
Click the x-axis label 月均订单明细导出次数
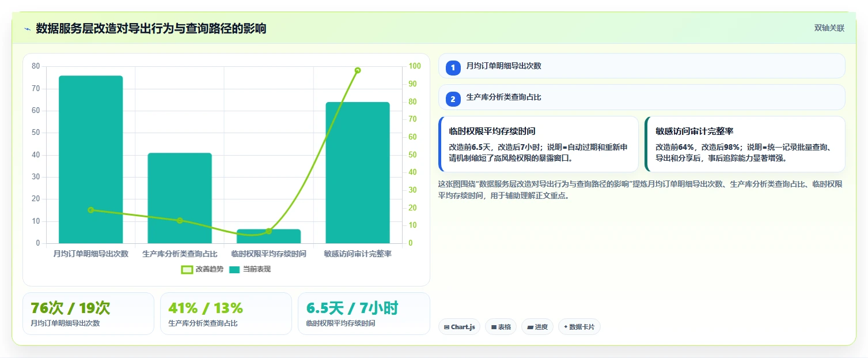coord(91,254)
